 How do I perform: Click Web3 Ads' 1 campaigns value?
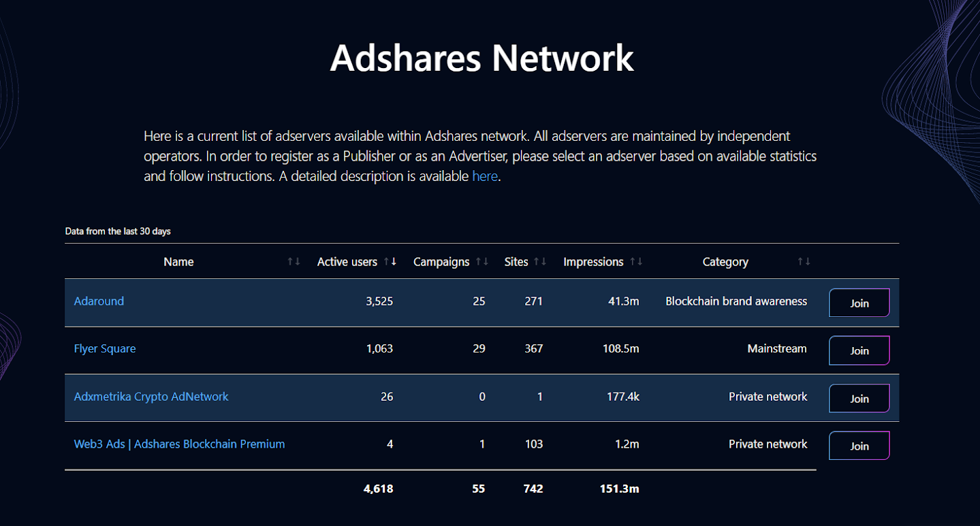coord(482,444)
